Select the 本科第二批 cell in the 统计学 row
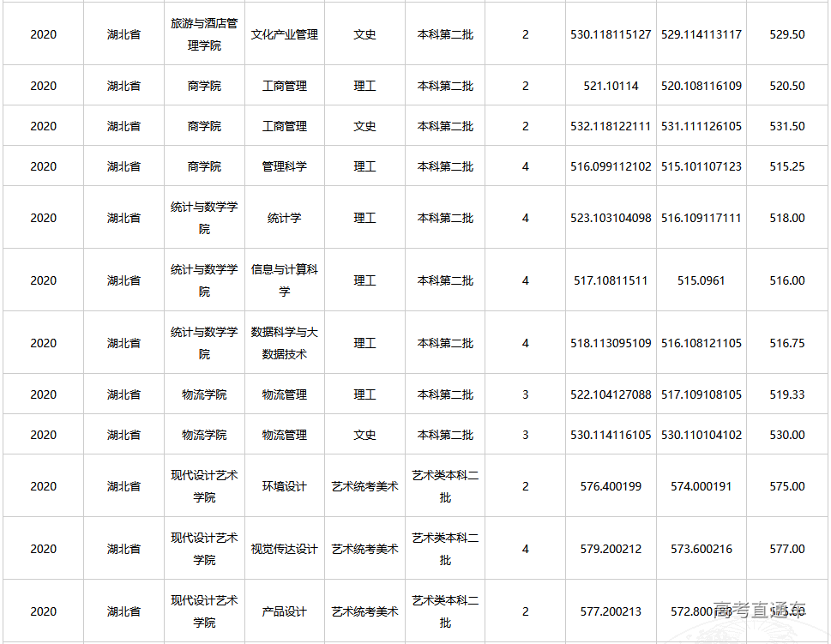831x644 pixels. (443, 217)
